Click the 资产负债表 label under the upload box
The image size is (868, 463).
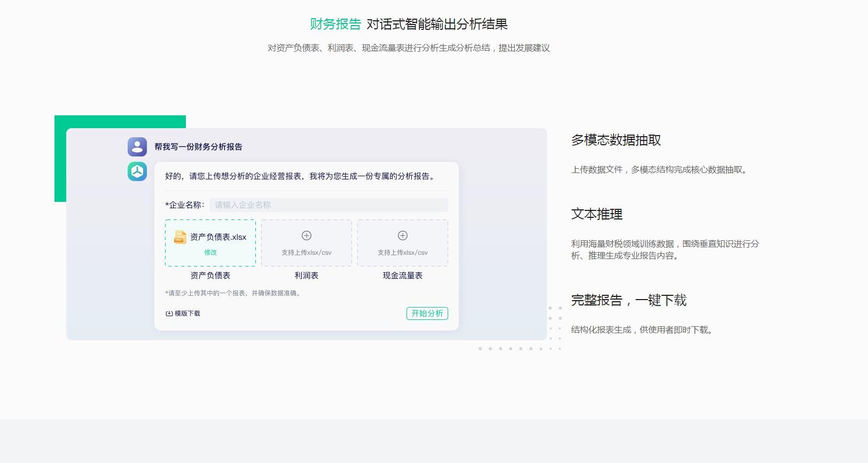pyautogui.click(x=210, y=276)
